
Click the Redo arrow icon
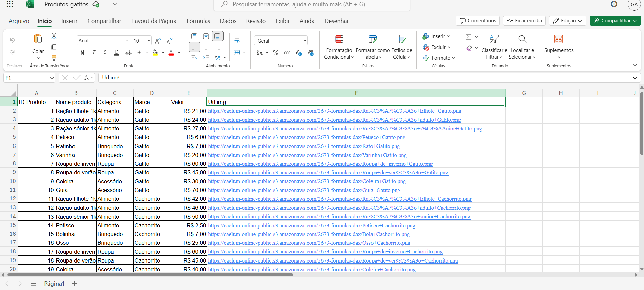coord(12,52)
